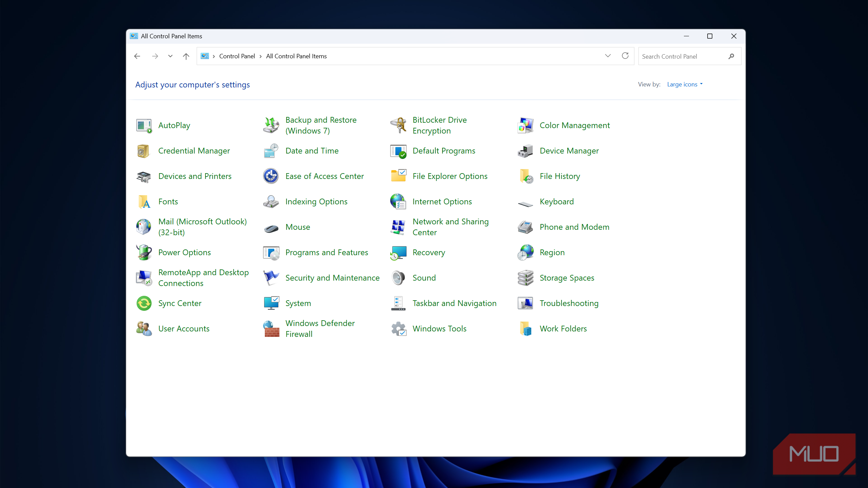This screenshot has width=868, height=488.
Task: Open RemoteApp and Desktop Connections link
Action: (x=203, y=278)
